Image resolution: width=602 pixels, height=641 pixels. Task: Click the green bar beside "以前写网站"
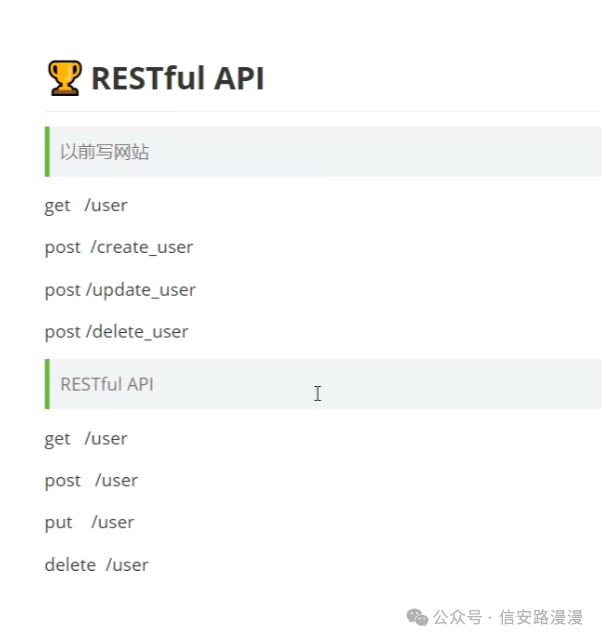[47, 152]
